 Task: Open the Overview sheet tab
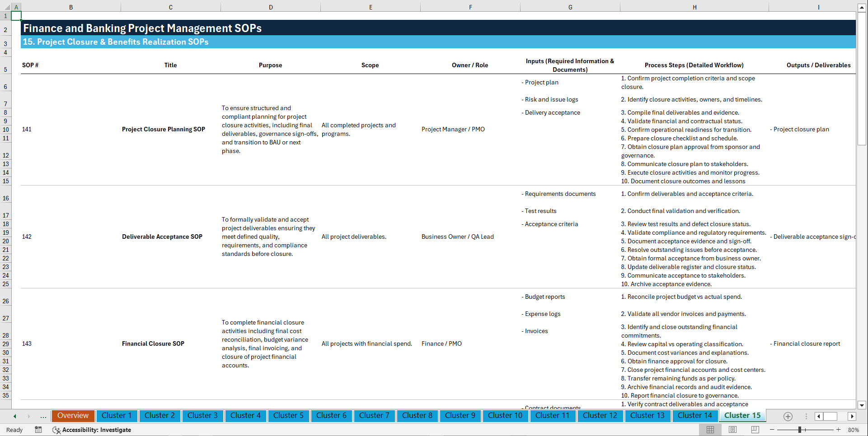pos(73,416)
